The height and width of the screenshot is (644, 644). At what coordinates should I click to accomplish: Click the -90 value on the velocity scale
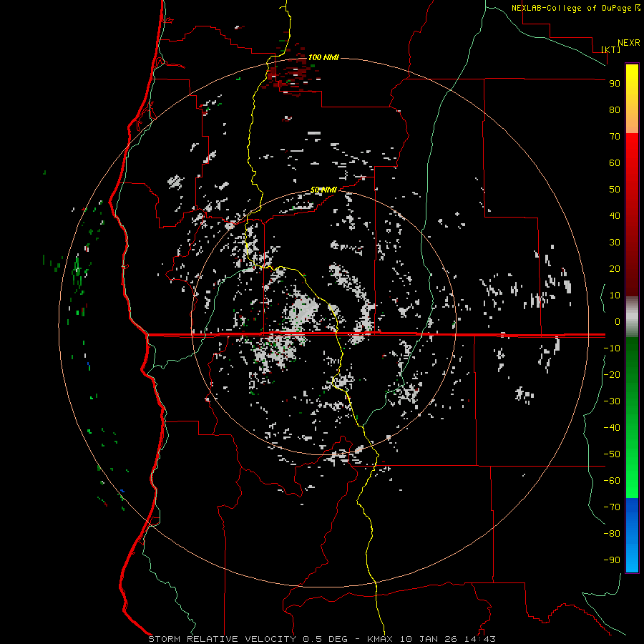[x=612, y=560]
